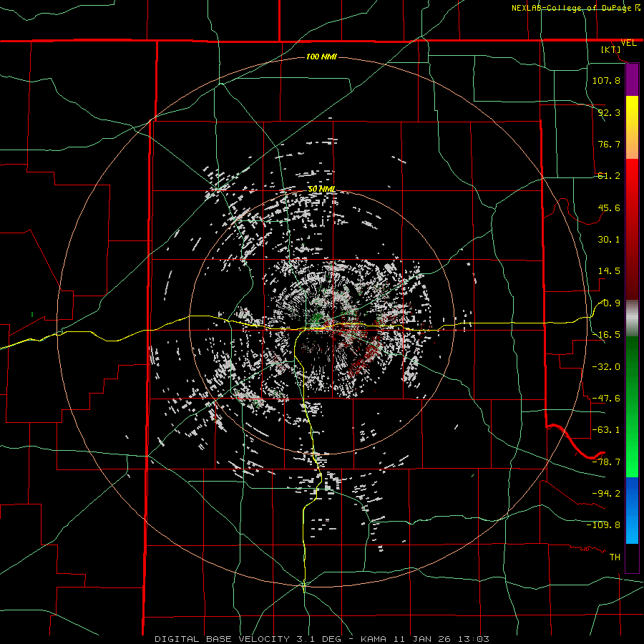The image size is (644, 644).
Task: Click the -0.9 velocity legend value
Action: click(x=610, y=303)
